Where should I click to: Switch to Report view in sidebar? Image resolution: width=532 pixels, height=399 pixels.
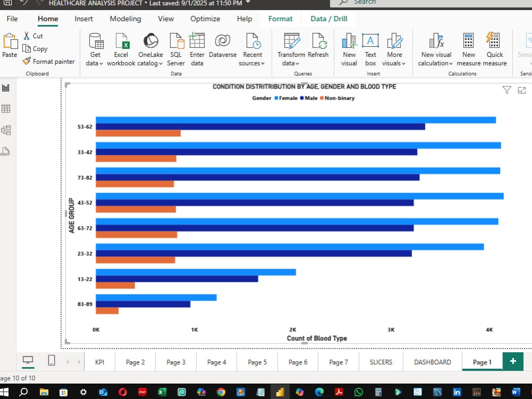coord(6,88)
